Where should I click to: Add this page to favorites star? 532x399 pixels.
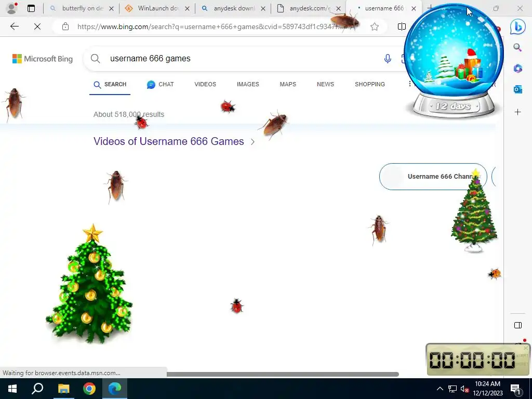point(375,26)
